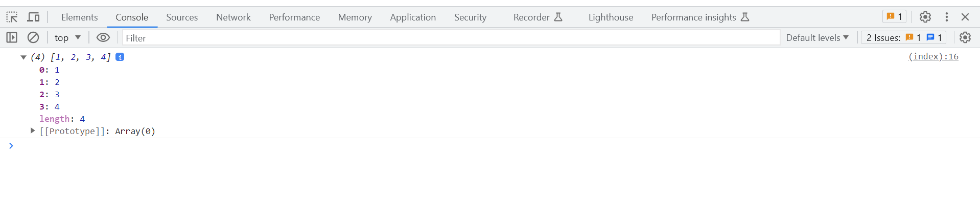980x218 pixels.
Task: Click the orange warning issues badge
Action: [894, 17]
